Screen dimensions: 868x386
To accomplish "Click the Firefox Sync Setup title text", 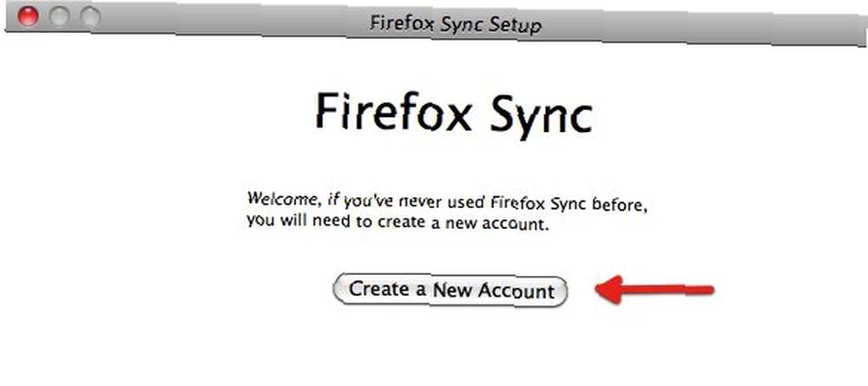I will coord(455,25).
